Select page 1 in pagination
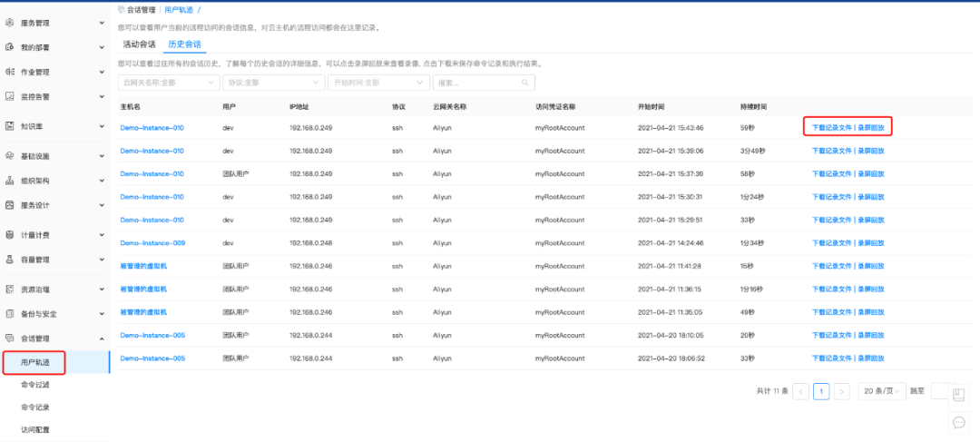The image size is (980, 442). tap(821, 391)
